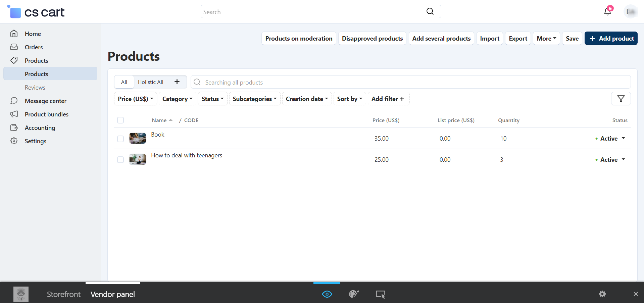The height and width of the screenshot is (303, 644).
Task: Click the Add product button
Action: (x=611, y=38)
